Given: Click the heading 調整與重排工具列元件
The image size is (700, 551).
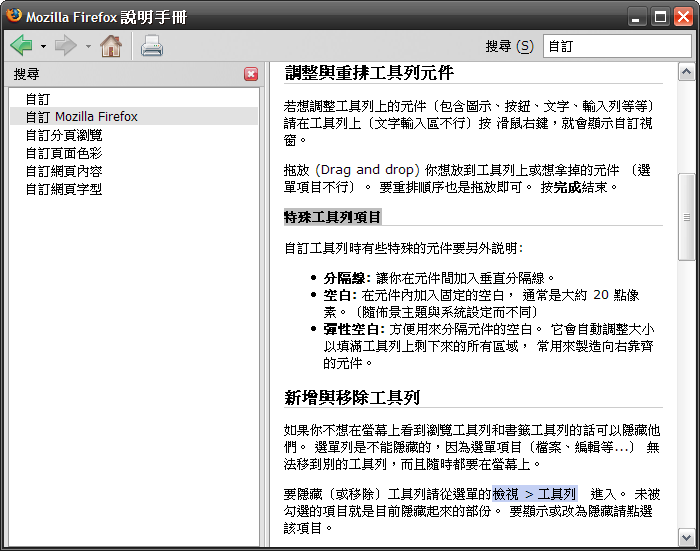Looking at the screenshot, I should click(x=369, y=73).
